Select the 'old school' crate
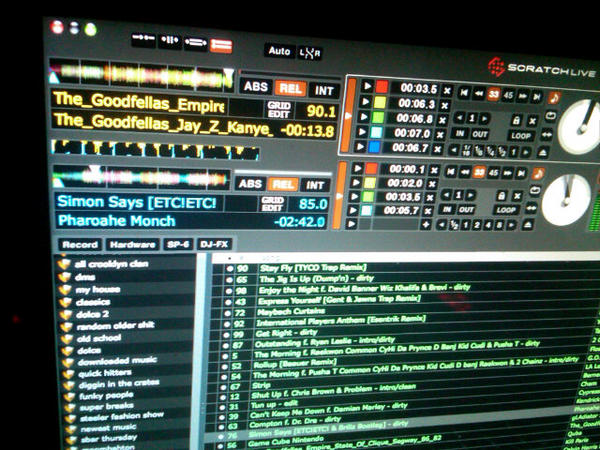The height and width of the screenshot is (450, 600). [x=99, y=338]
